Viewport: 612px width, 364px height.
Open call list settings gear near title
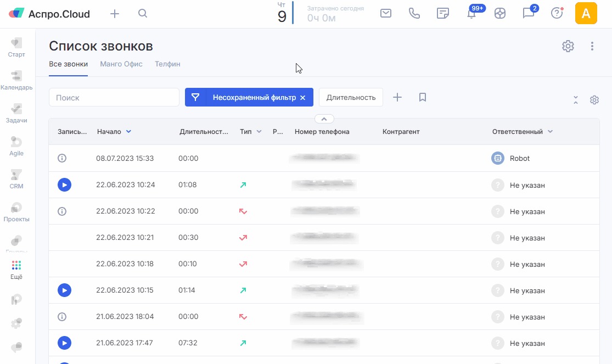pyautogui.click(x=568, y=46)
